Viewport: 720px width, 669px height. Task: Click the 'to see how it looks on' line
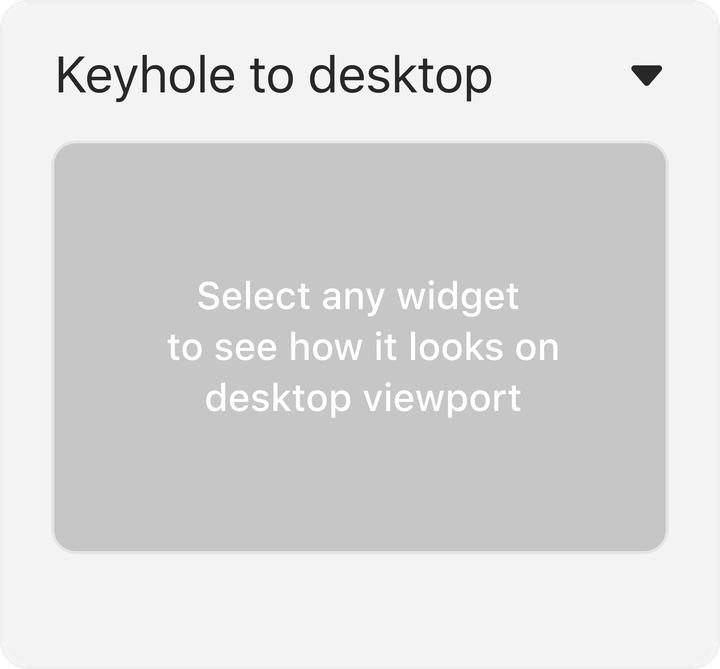(x=363, y=347)
